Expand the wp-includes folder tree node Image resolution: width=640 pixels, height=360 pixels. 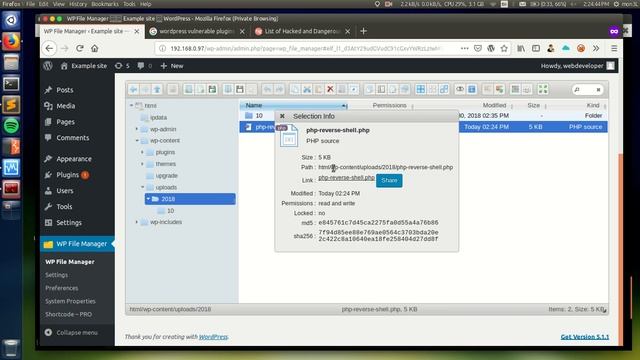coord(137,222)
